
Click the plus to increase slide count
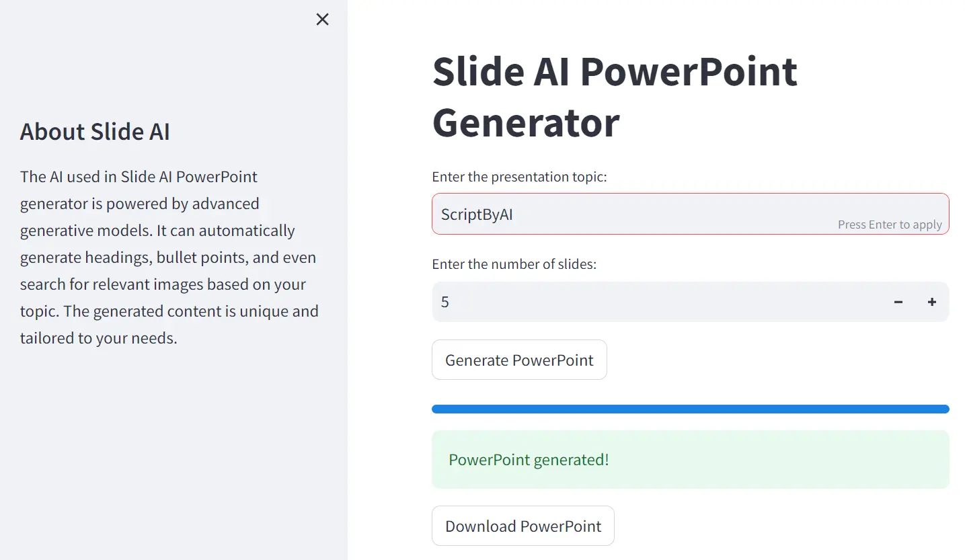[x=931, y=302]
